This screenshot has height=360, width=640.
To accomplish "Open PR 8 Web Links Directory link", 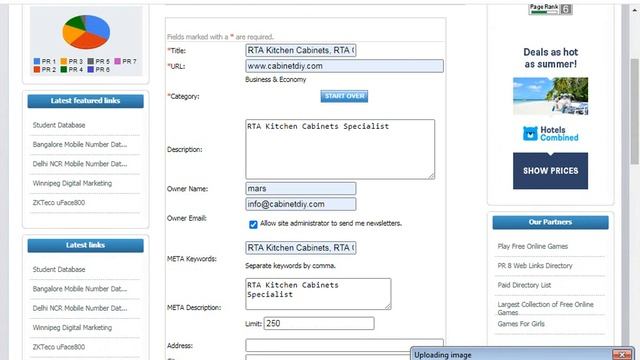I will click(x=535, y=266).
